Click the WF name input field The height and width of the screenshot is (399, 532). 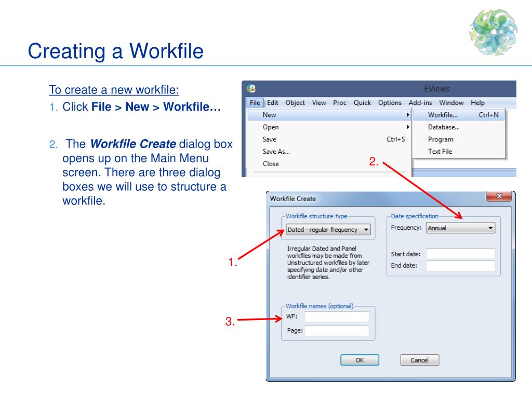(337, 316)
